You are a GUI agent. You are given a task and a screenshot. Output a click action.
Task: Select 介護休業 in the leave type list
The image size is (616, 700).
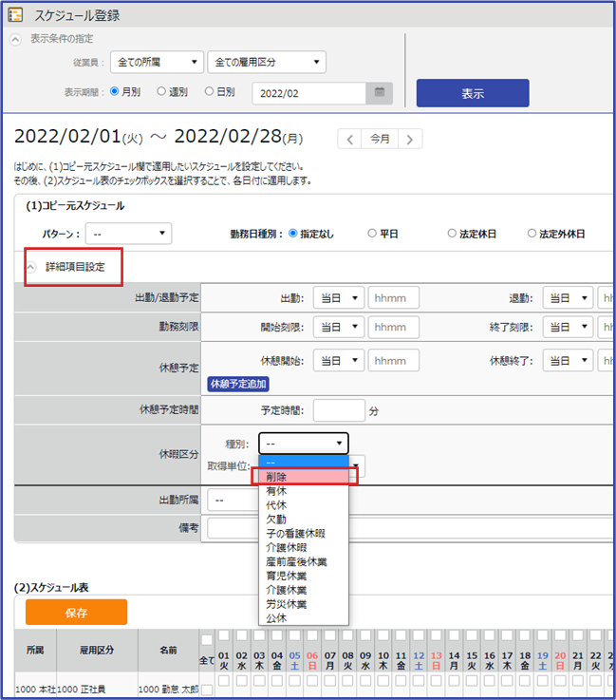point(304,590)
